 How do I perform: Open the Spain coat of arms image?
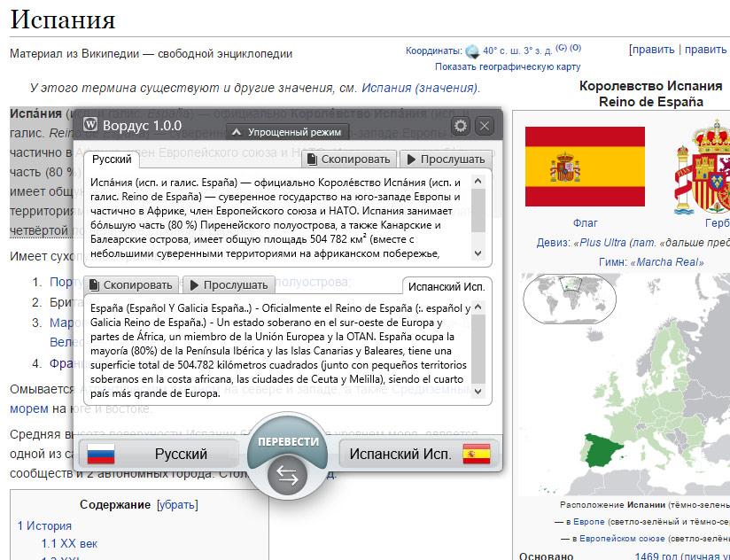coord(702,167)
